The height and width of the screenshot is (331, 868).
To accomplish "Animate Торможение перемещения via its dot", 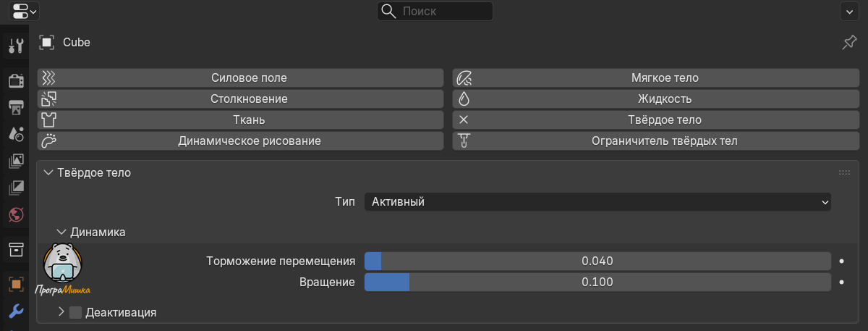I will [842, 261].
